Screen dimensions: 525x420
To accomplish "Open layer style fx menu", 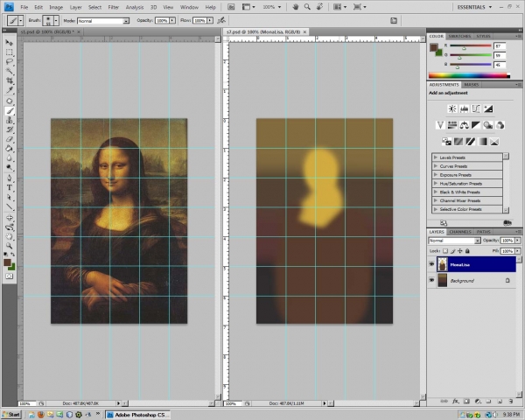I will [x=456, y=401].
